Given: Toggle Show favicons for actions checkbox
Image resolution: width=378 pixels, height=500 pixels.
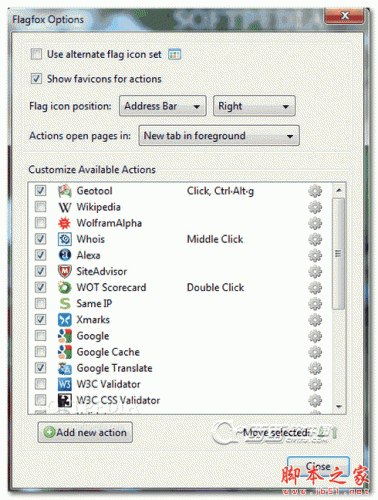Looking at the screenshot, I should click(36, 79).
